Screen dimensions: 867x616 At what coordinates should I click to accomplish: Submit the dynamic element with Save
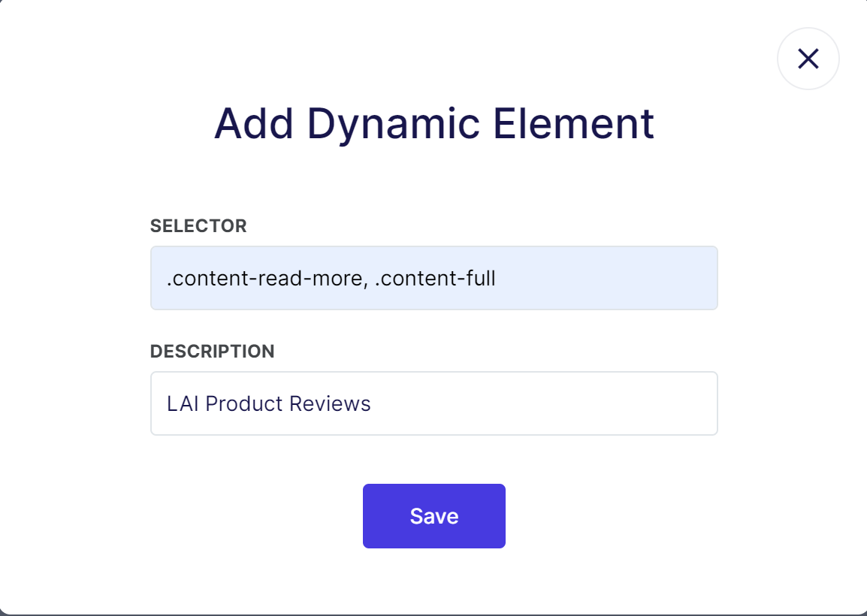pyautogui.click(x=434, y=516)
